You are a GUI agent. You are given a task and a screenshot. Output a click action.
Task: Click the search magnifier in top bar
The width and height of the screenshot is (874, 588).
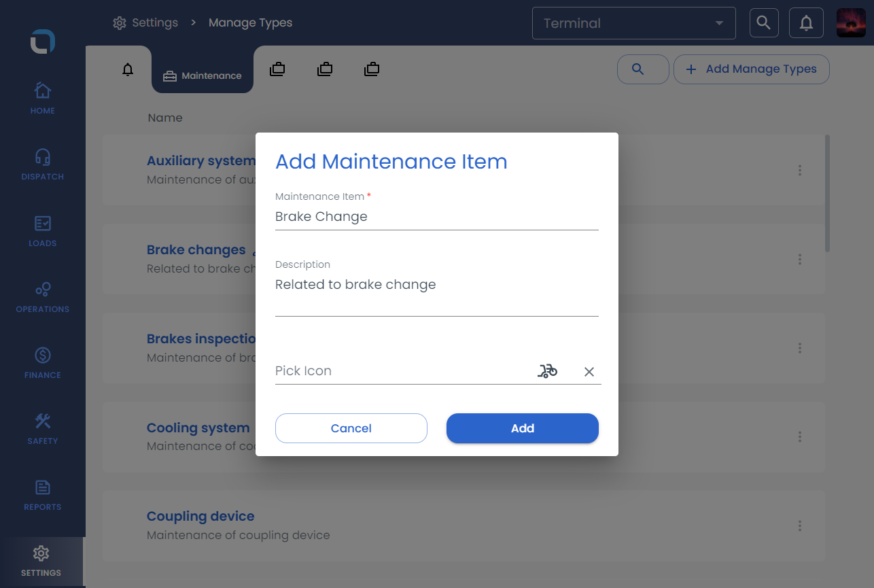[x=763, y=23]
